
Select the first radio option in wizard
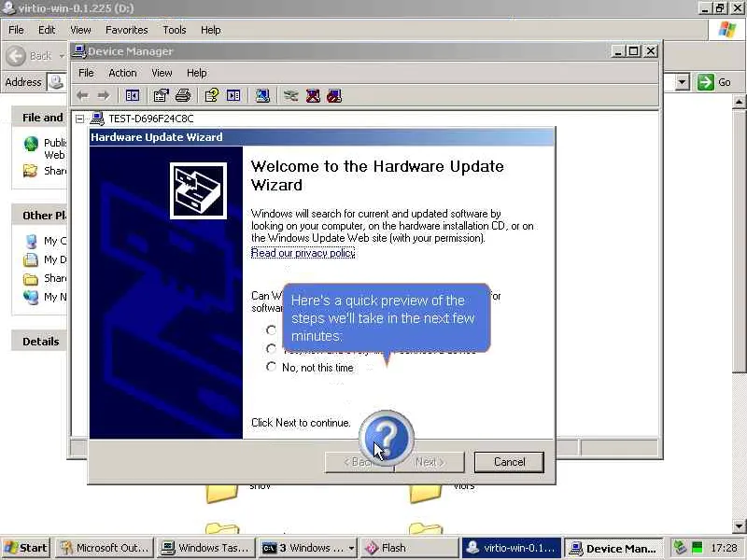[x=271, y=330]
